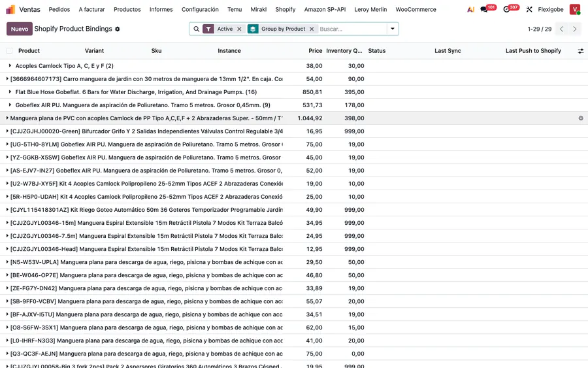Expand the [Q3-QC3F-AEJN] Manguera plana group

(x=7, y=354)
